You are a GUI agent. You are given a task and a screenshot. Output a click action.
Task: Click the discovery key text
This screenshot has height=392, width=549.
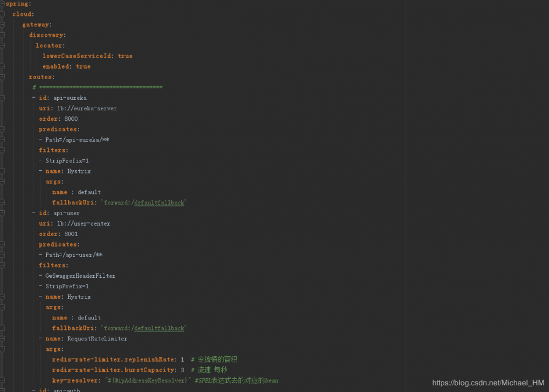[46, 35]
